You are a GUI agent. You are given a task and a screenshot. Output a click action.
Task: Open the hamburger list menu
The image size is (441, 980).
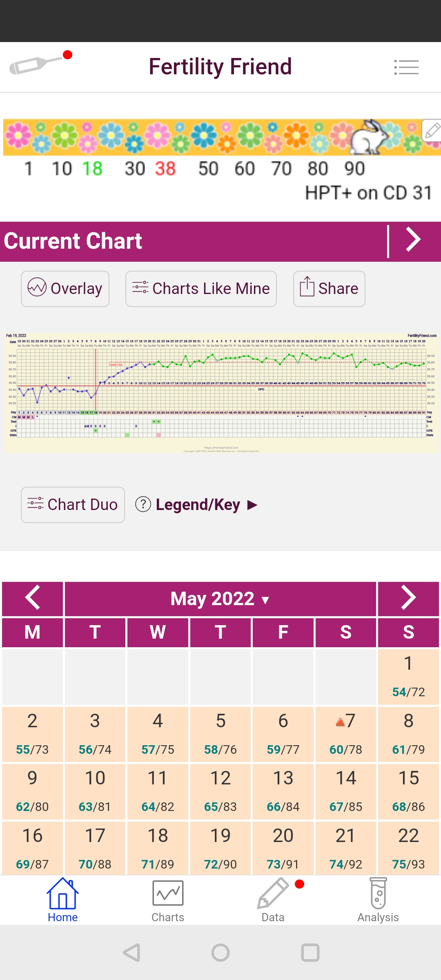(406, 67)
